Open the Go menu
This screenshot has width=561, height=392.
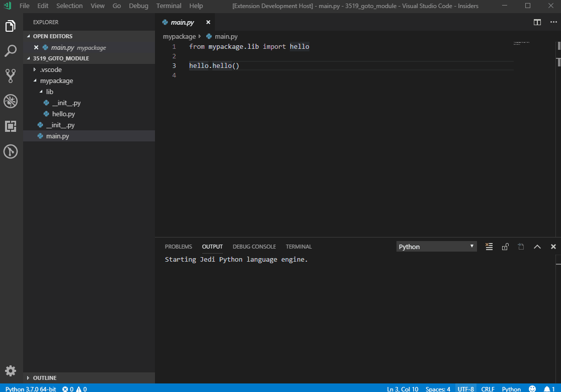(x=117, y=6)
